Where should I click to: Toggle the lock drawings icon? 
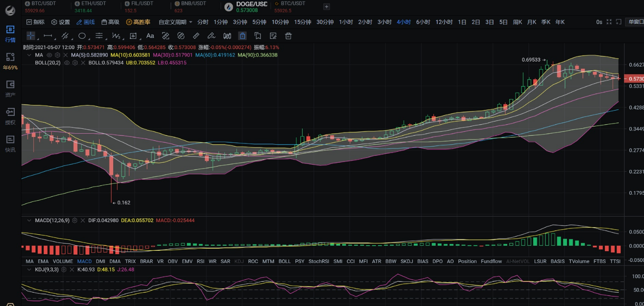coord(242,36)
